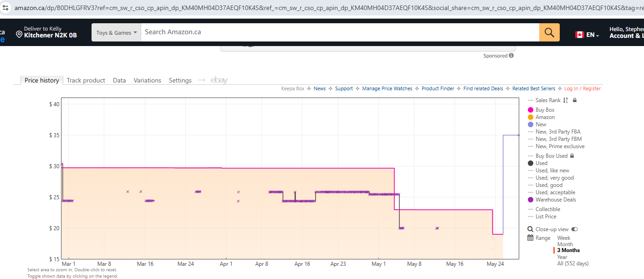Focus the Search Amazon.ca field
Screen dimensions: 644x279
pyautogui.click(x=340, y=32)
